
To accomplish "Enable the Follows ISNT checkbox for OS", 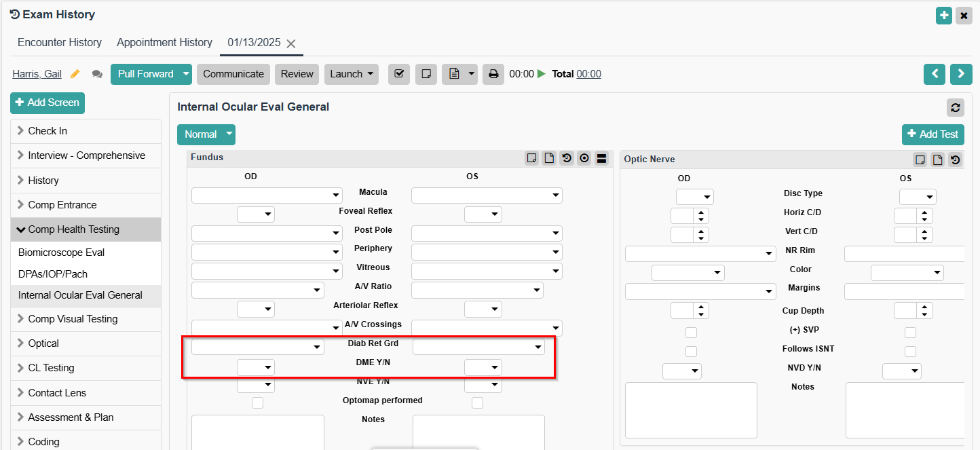I will (910, 352).
